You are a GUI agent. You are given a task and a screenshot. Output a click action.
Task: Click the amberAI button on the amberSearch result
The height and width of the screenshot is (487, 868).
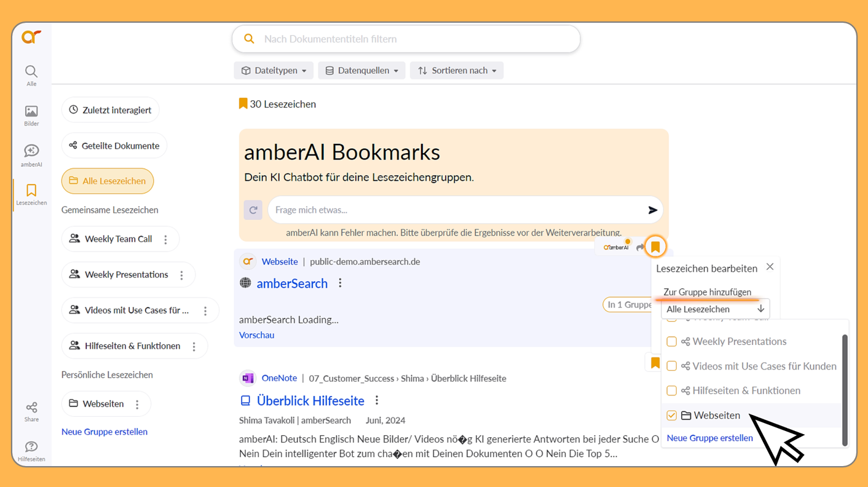(x=616, y=247)
